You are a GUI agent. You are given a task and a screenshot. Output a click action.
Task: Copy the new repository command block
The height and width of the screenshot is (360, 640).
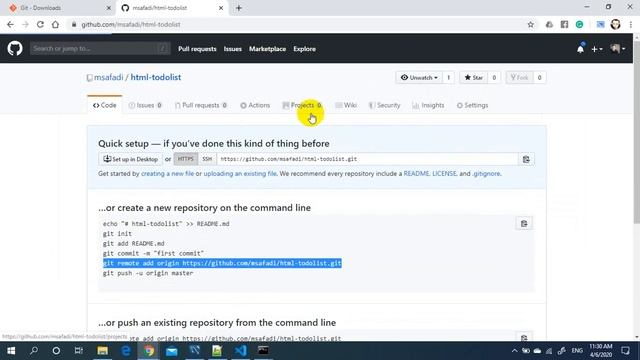pyautogui.click(x=524, y=223)
